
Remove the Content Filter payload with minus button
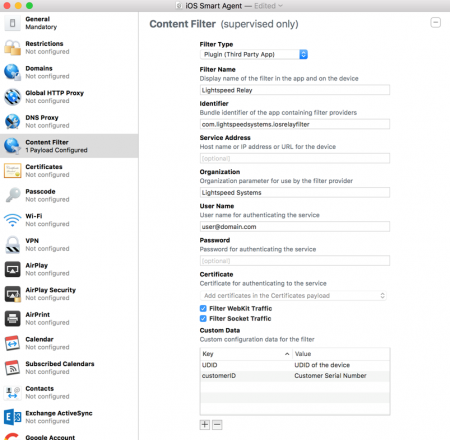point(435,23)
